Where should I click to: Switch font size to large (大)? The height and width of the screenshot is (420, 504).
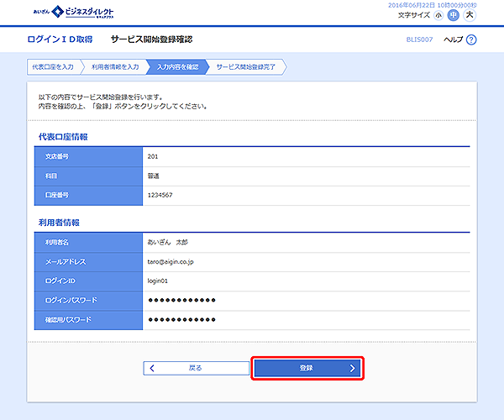coord(470,16)
